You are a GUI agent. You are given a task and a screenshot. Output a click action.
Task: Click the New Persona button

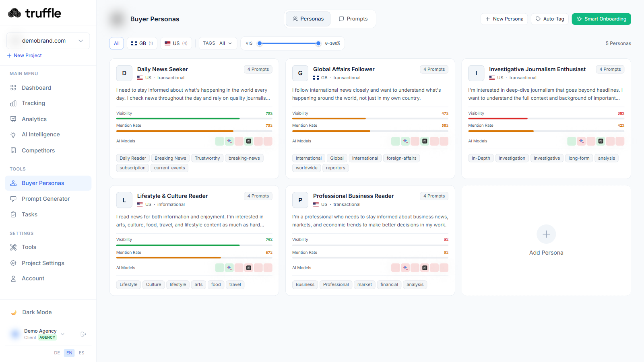[504, 19]
